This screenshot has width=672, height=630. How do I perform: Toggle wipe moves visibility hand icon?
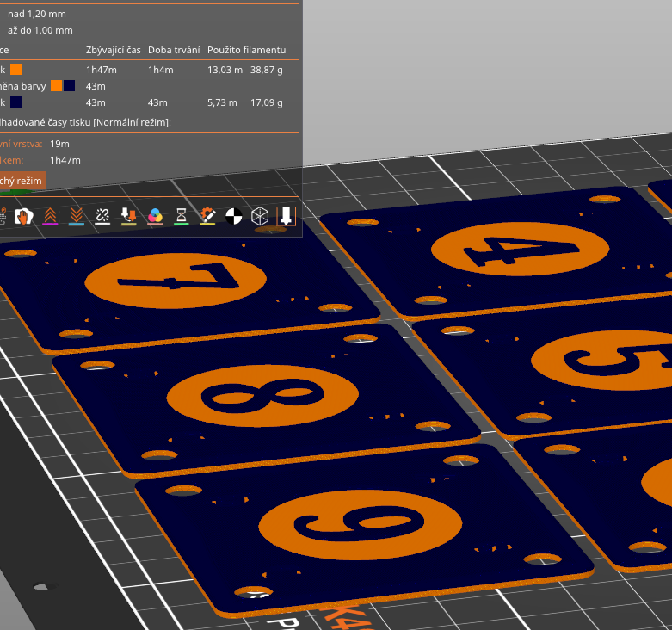click(x=23, y=216)
